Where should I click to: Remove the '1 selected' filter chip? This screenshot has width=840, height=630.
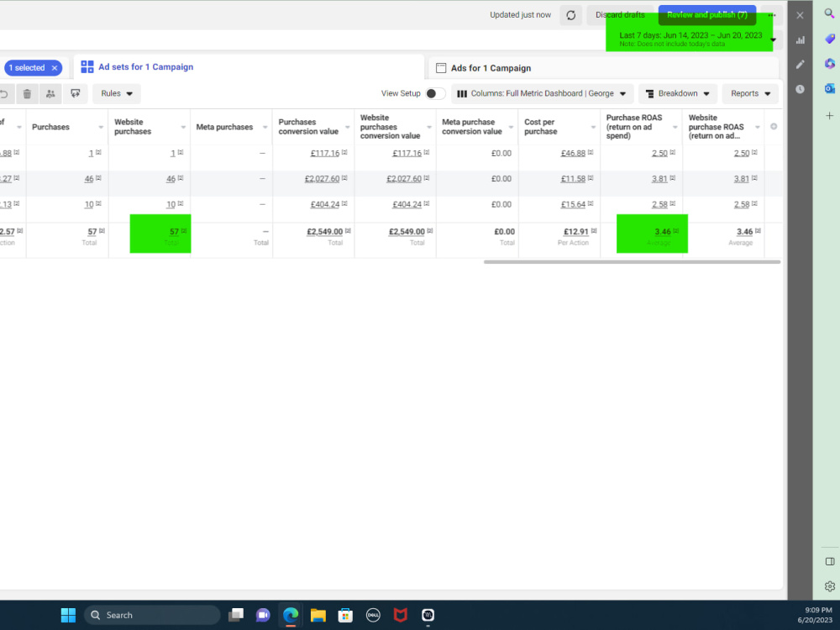tap(55, 68)
